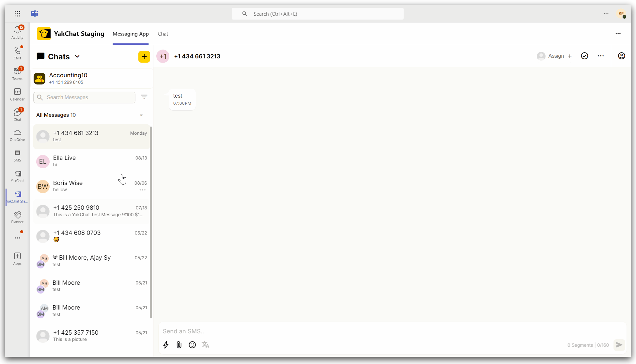Image resolution: width=636 pixels, height=364 pixels.
Task: Click the Teams search bar
Action: coord(318,14)
